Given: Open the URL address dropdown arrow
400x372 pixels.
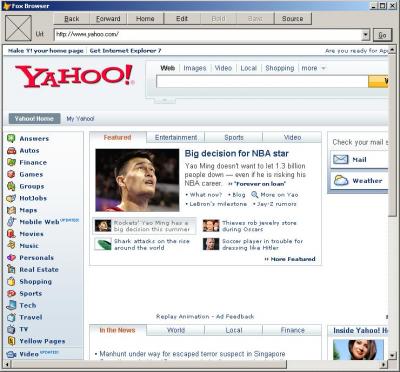Looking at the screenshot, I should (366, 35).
